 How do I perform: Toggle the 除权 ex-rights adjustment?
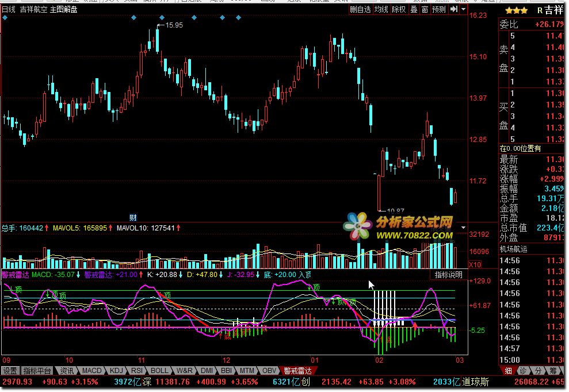(x=399, y=9)
